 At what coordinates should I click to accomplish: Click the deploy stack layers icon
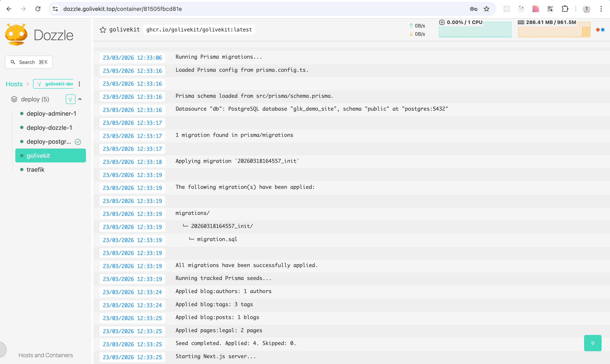(14, 99)
